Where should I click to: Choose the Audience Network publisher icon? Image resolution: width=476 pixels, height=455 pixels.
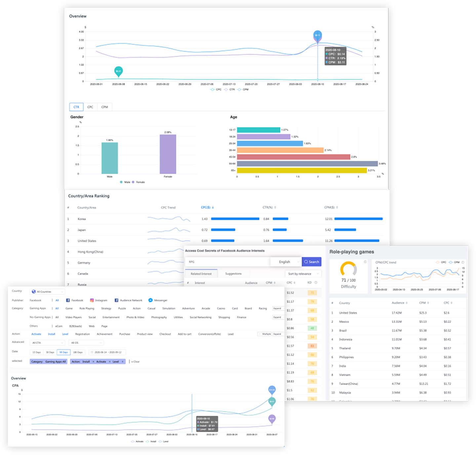116,300
